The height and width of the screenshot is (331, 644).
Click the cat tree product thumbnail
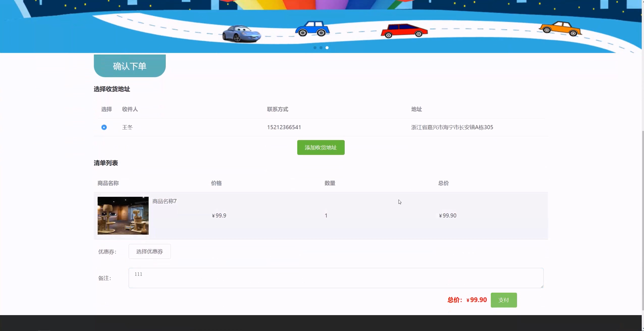[x=123, y=216]
